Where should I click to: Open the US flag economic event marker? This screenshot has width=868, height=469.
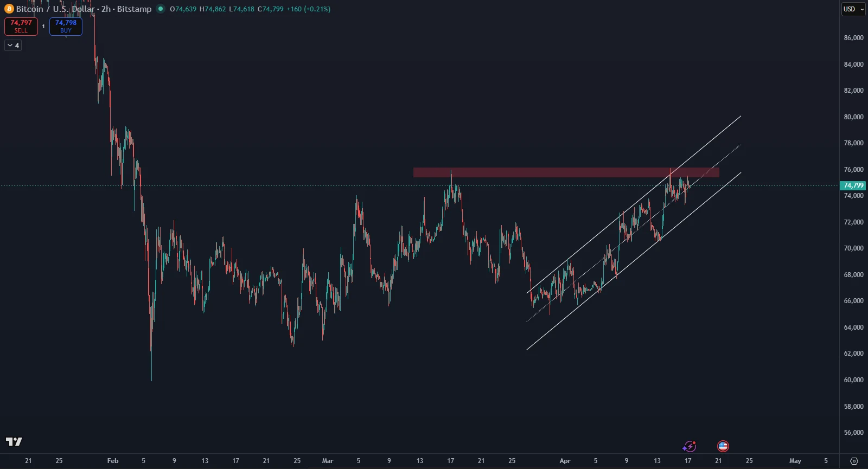pos(723,446)
